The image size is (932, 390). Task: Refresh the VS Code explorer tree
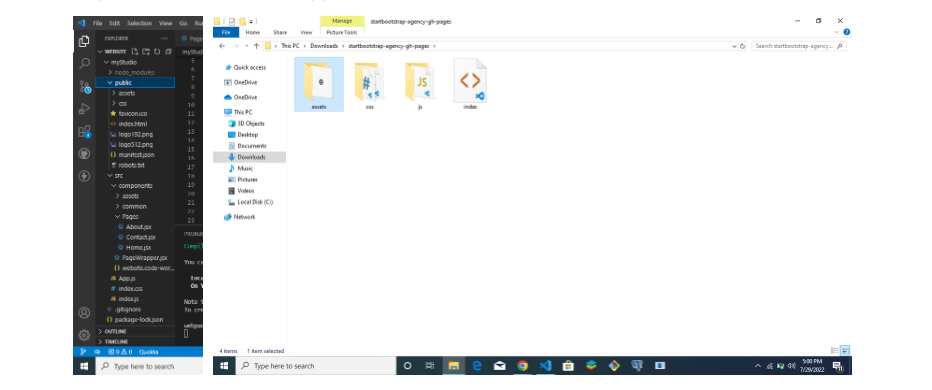click(x=157, y=52)
